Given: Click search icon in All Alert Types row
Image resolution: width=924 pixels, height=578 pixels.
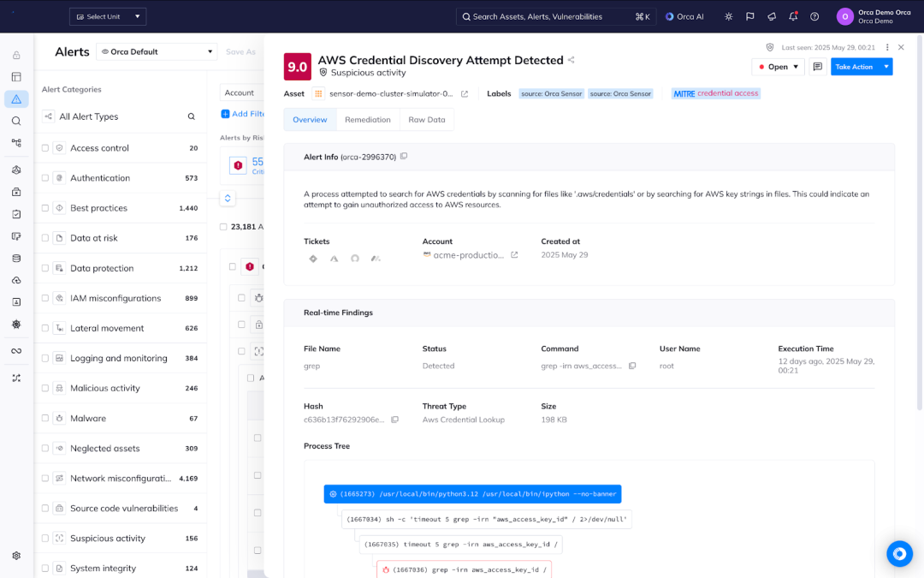Looking at the screenshot, I should click(x=192, y=116).
